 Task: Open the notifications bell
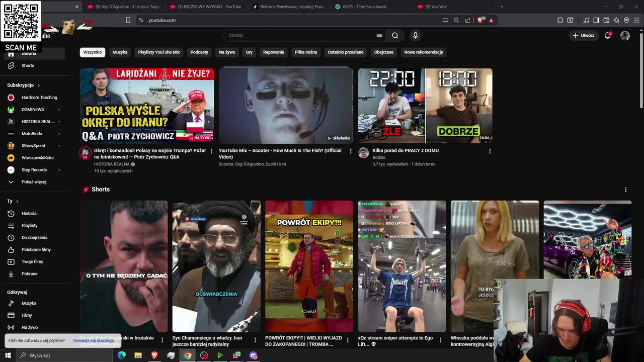608,35
